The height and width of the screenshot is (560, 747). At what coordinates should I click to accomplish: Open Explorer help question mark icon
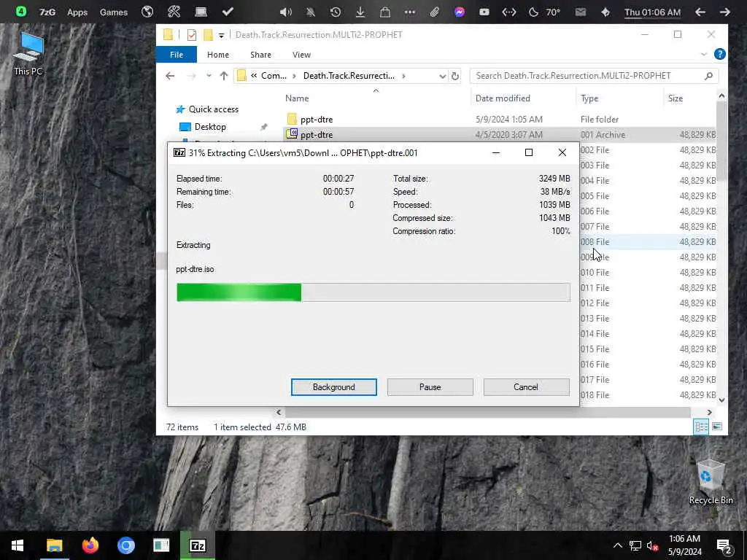click(x=719, y=54)
